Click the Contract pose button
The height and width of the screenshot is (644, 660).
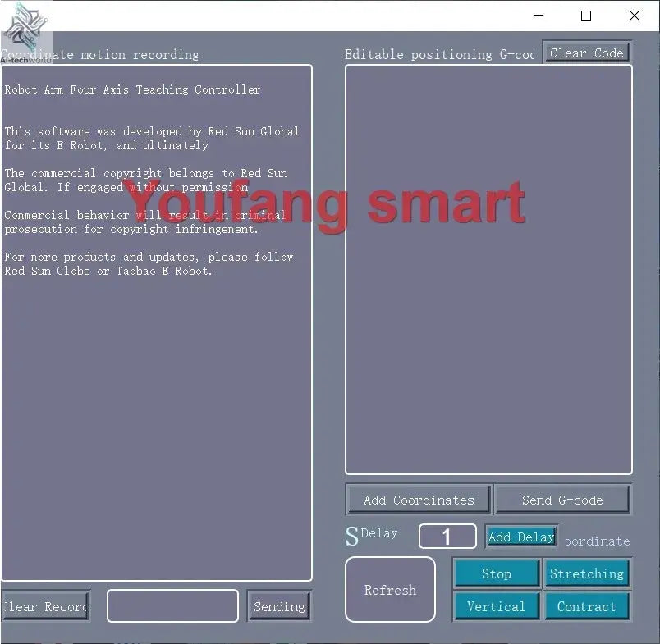click(586, 606)
